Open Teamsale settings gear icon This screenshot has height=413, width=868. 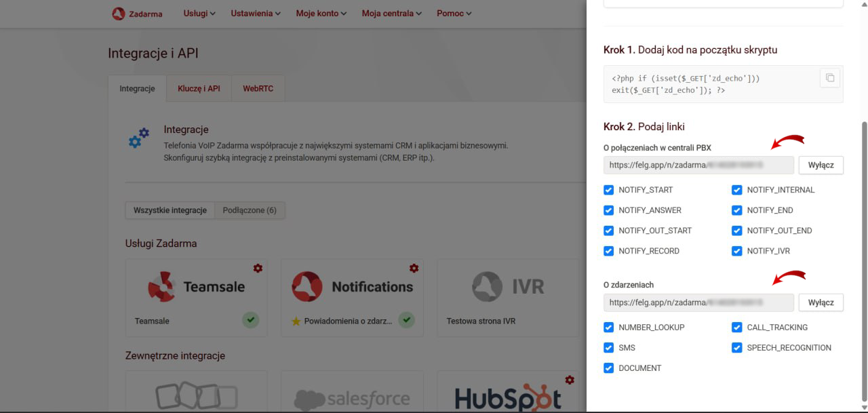[x=258, y=269]
